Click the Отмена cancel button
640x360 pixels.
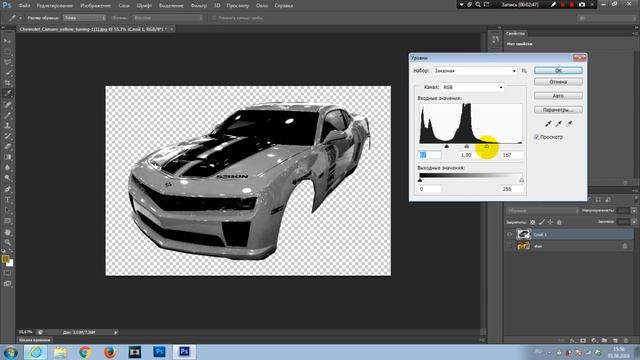[558, 82]
